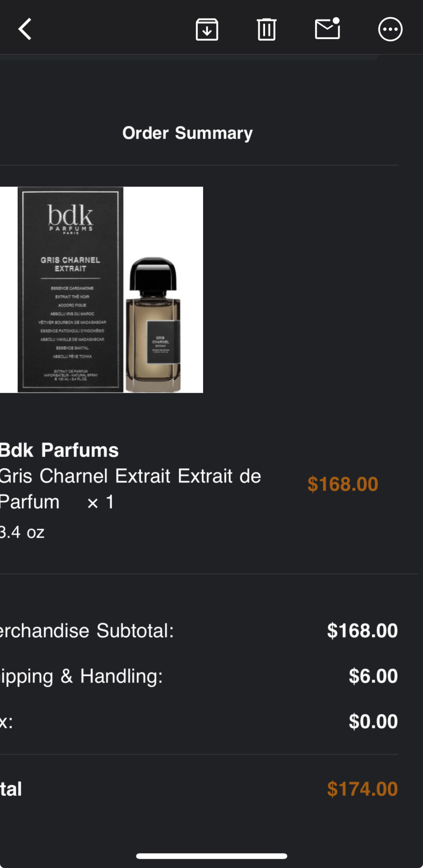Screen dimensions: 423x868
Task: Tap the $174.00 order total
Action: pos(362,789)
